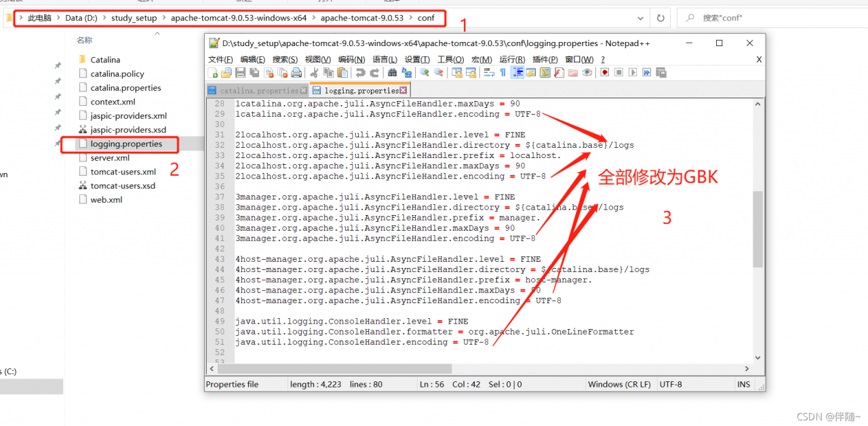The height and width of the screenshot is (426, 868).
Task: Open Replace dialog from toolbar icon
Action: (x=407, y=73)
